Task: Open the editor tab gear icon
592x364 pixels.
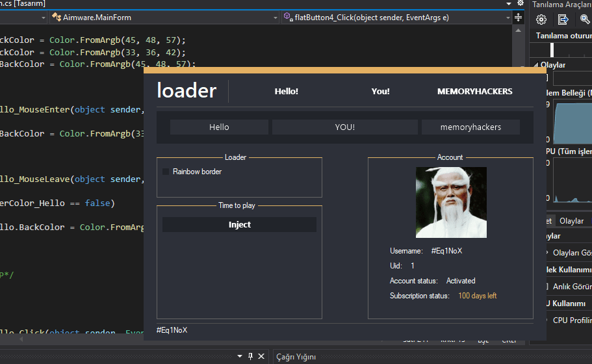Action: 521,3
